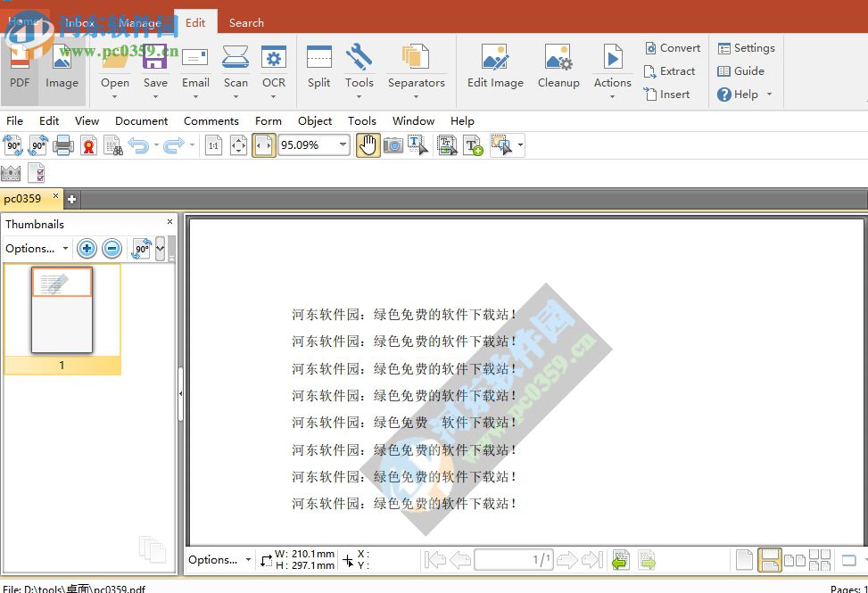Toggle the fit-width view mode

click(x=264, y=144)
